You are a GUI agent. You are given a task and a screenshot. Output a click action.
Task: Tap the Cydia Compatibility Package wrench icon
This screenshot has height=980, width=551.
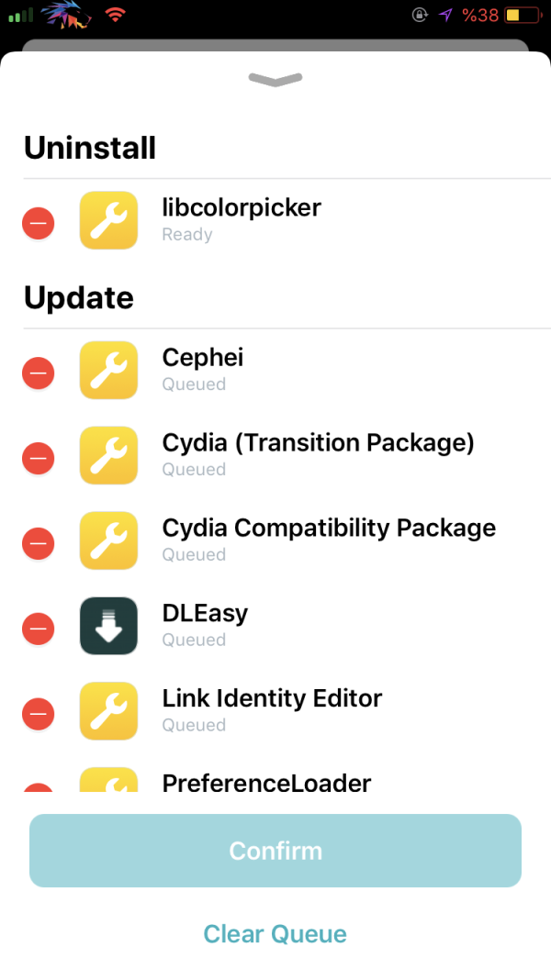pos(108,540)
